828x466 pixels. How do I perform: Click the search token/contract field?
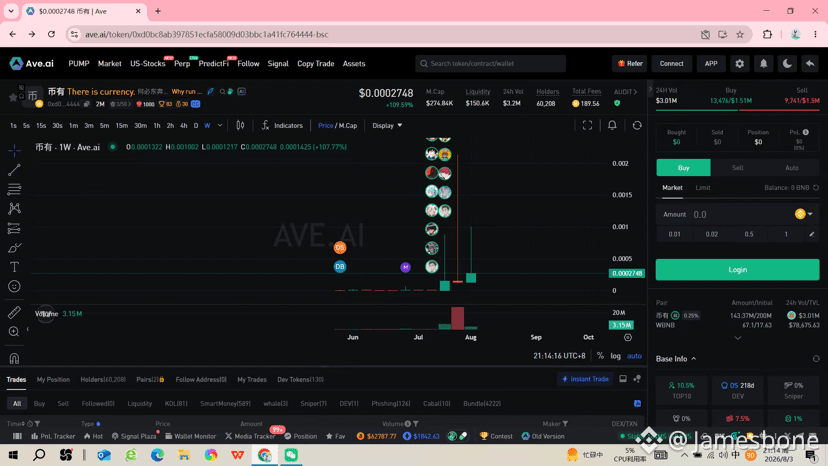click(x=491, y=63)
